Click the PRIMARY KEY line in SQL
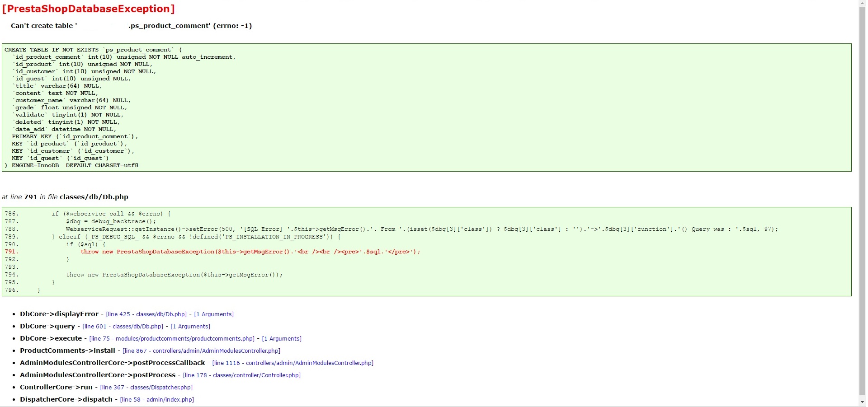868x407 pixels. [x=75, y=136]
